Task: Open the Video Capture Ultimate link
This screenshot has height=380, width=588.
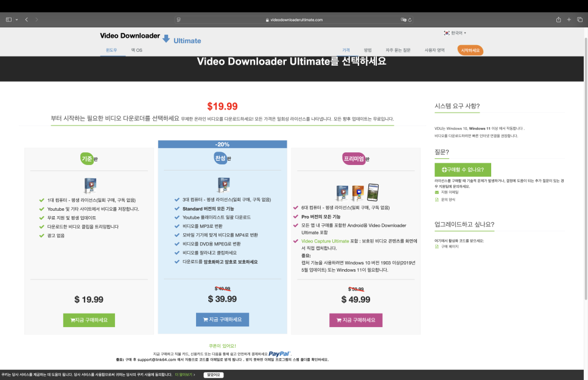Action: (x=325, y=241)
